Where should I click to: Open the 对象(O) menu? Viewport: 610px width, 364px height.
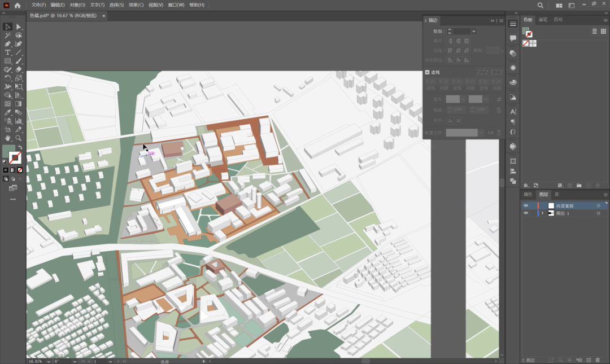point(77,5)
